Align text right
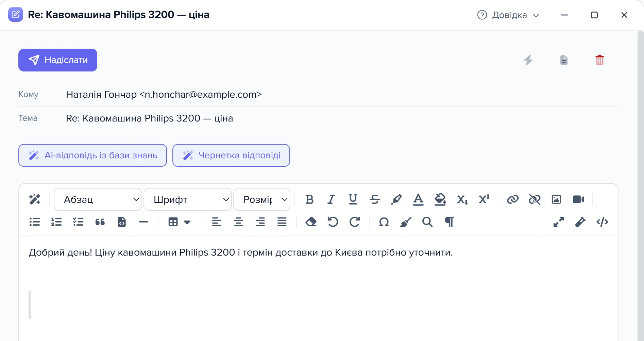 260,222
